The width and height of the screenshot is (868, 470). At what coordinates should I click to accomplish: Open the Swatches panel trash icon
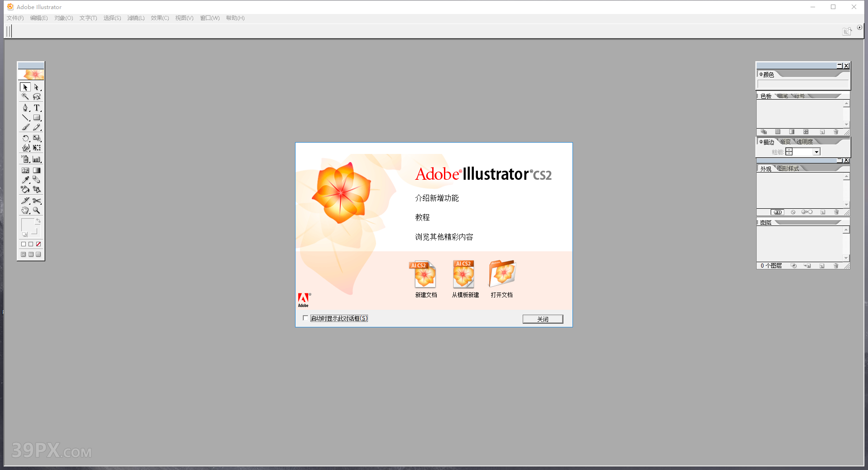point(836,132)
